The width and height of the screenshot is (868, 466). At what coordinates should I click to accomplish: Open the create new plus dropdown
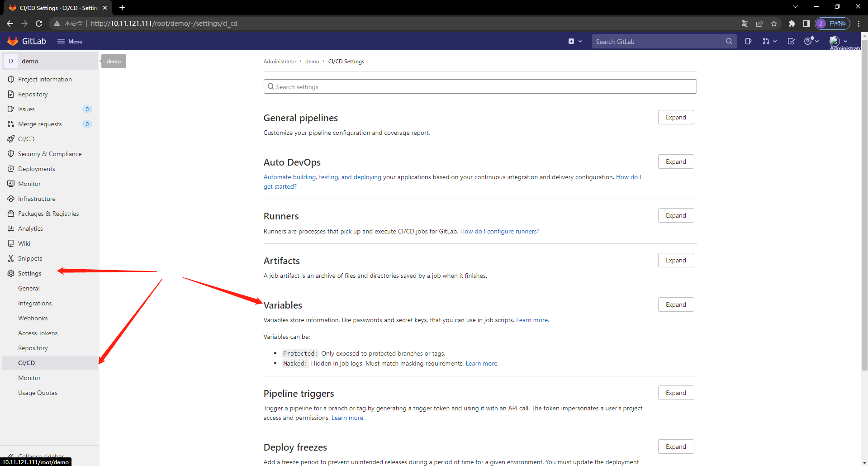click(x=575, y=41)
